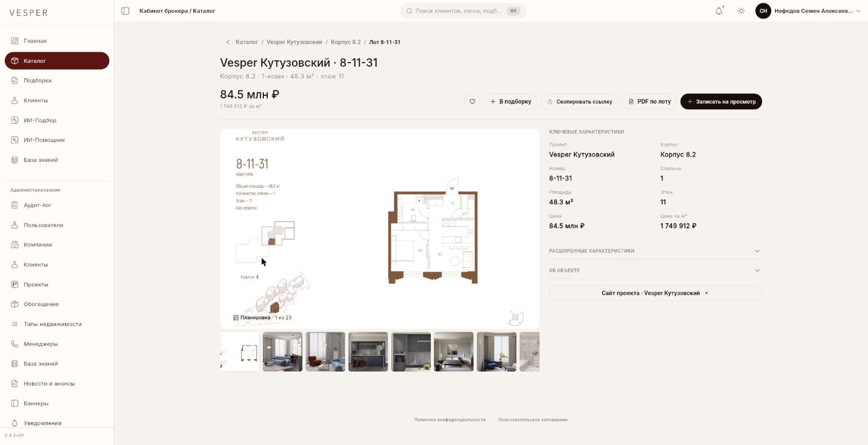Click the Менеджеры phone icon
The image size is (868, 445).
(15, 344)
